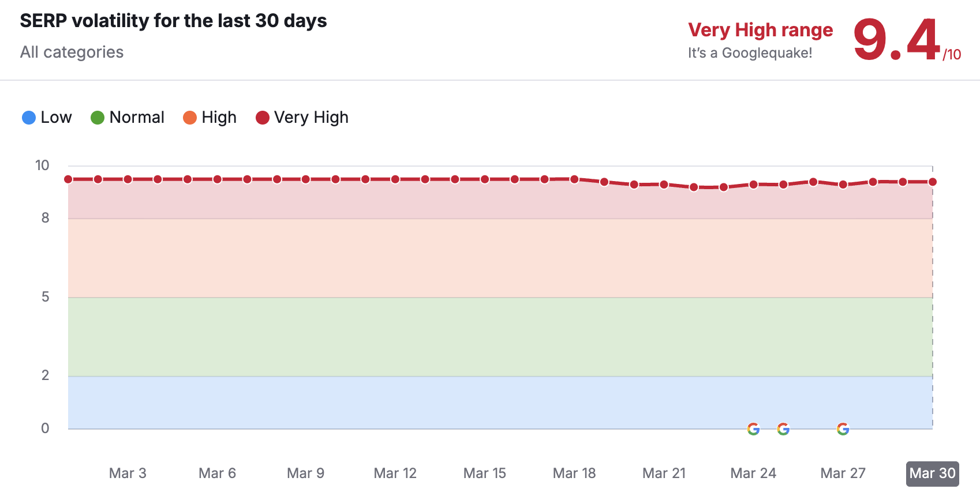Screen dimensions: 980x504
Task: Click the blue Low legend dot
Action: 29,118
